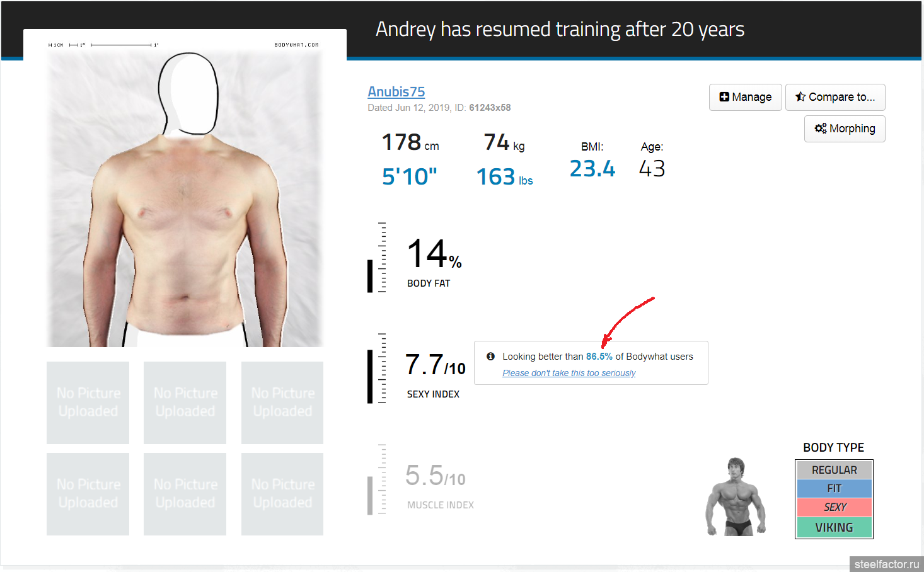Image resolution: width=924 pixels, height=572 pixels.
Task: Open the Anubis75 profile link
Action: [396, 92]
